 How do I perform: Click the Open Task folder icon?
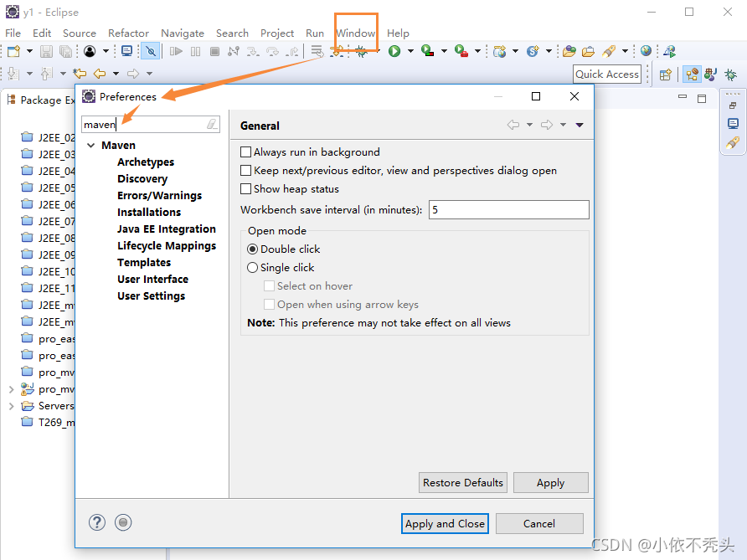point(589,51)
